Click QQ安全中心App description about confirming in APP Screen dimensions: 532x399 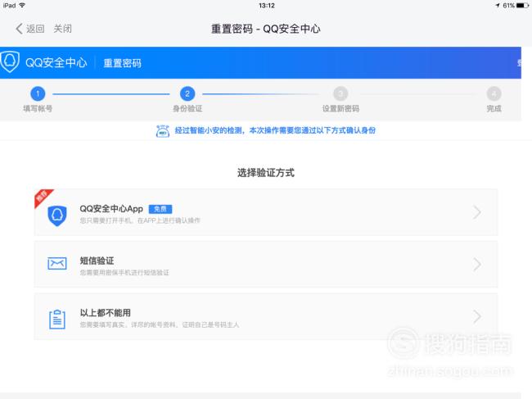[x=140, y=220]
